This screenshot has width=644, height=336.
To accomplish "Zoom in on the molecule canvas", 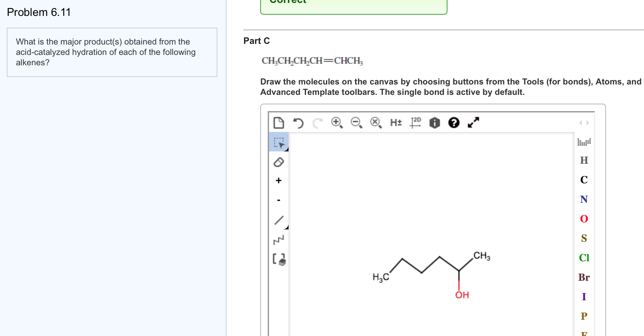I will 337,123.
